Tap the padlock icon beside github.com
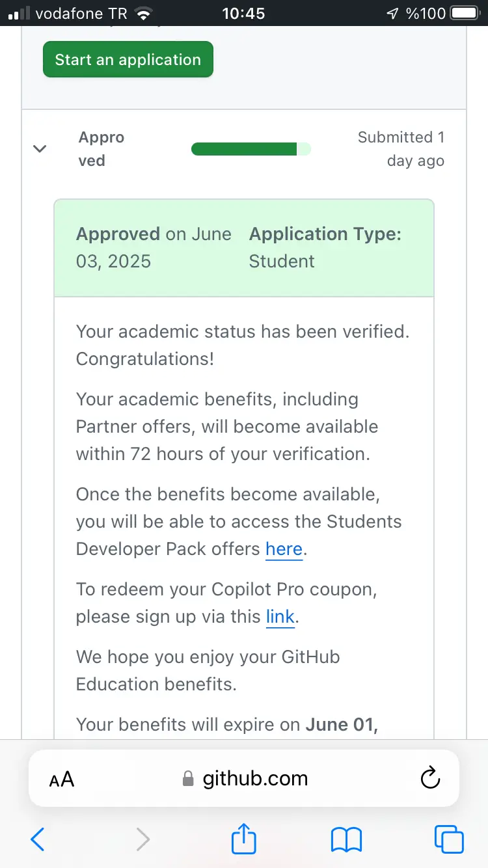 (x=188, y=779)
